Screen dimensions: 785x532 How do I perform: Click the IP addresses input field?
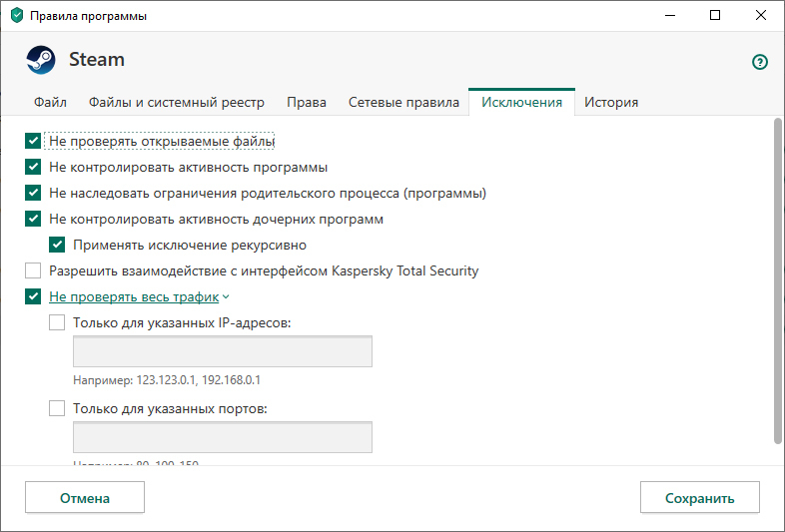tap(223, 352)
